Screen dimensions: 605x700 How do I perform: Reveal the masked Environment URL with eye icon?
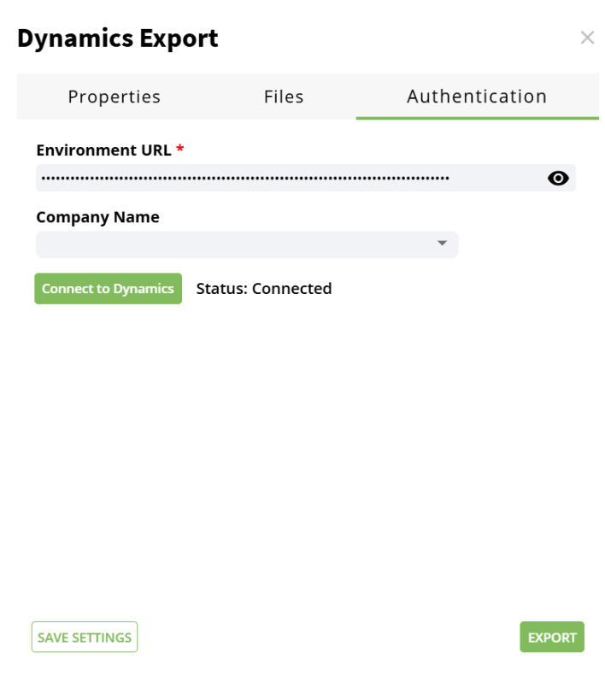(x=558, y=178)
